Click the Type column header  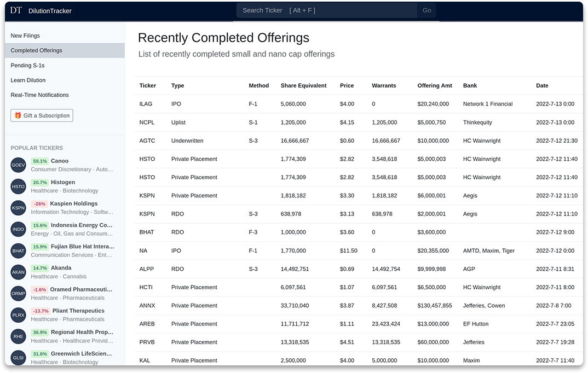pyautogui.click(x=178, y=85)
